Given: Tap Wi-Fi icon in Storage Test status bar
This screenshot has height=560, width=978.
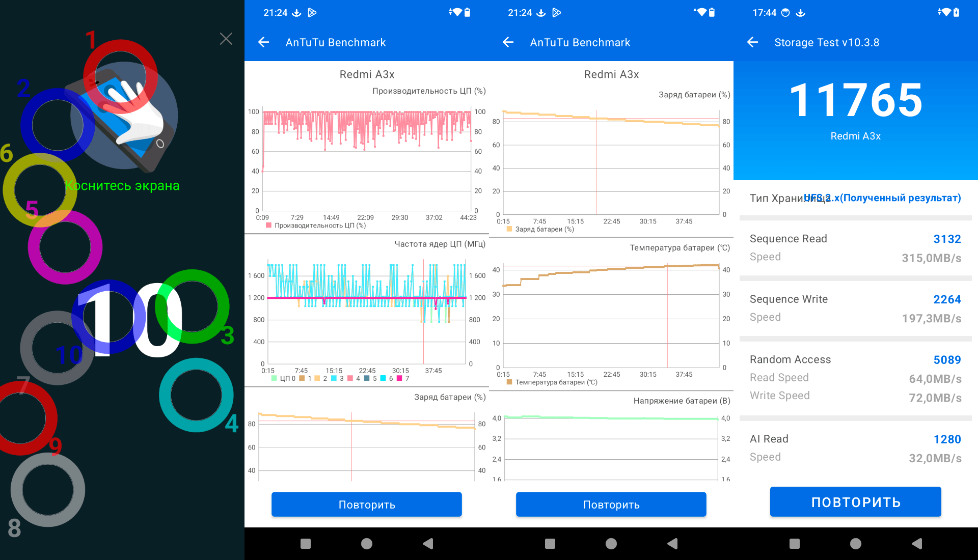Looking at the screenshot, I should pos(945,12).
